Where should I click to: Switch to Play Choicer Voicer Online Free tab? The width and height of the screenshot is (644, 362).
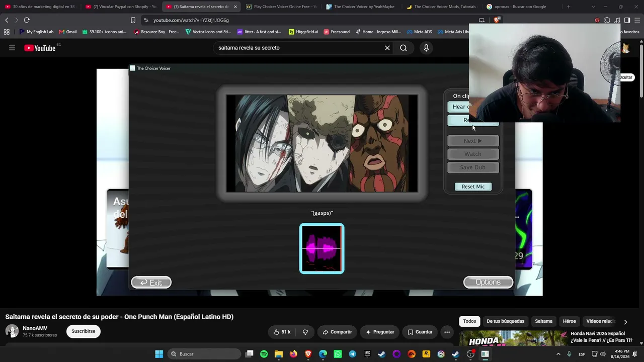281,7
